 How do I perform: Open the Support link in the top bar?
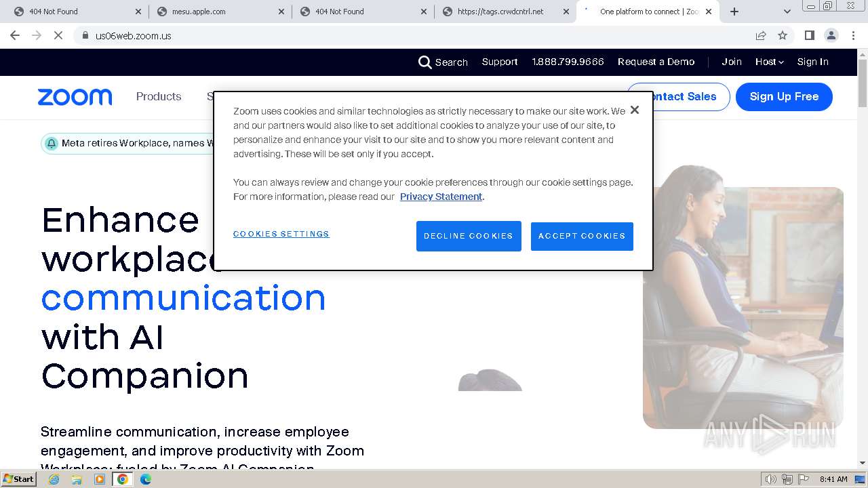click(500, 62)
